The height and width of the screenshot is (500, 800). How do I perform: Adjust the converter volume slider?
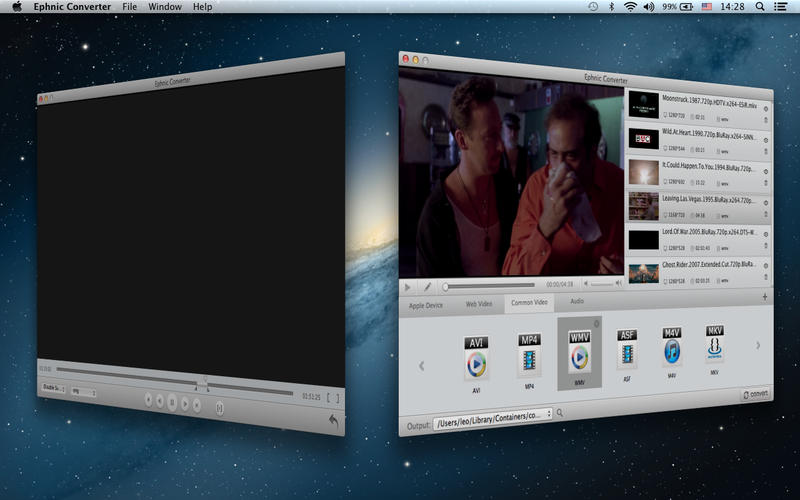click(602, 283)
